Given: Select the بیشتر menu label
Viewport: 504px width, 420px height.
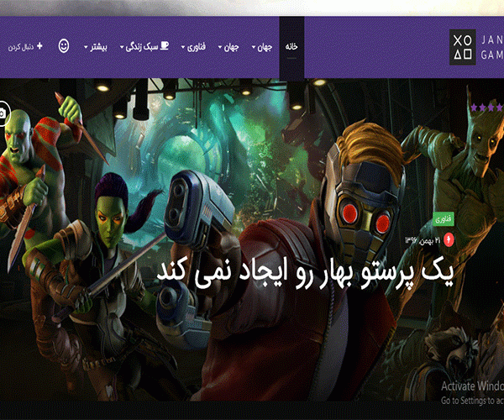Looking at the screenshot, I should click(x=99, y=45).
